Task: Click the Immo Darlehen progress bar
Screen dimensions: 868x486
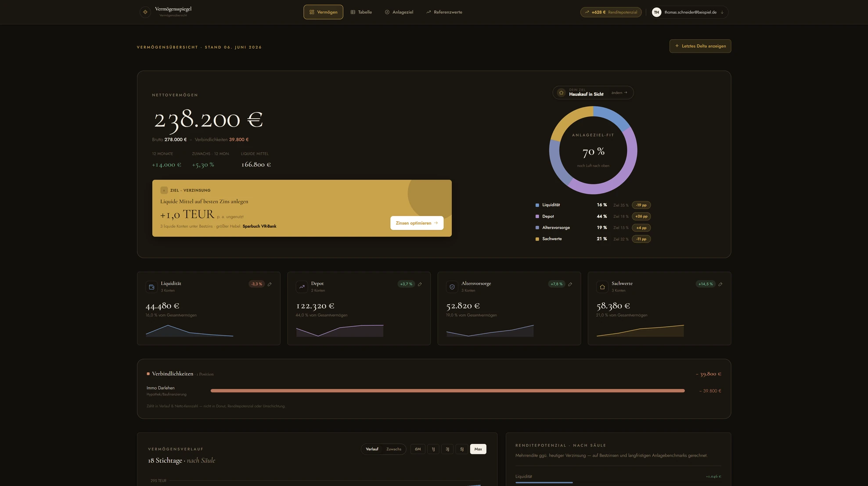Action: pos(447,391)
